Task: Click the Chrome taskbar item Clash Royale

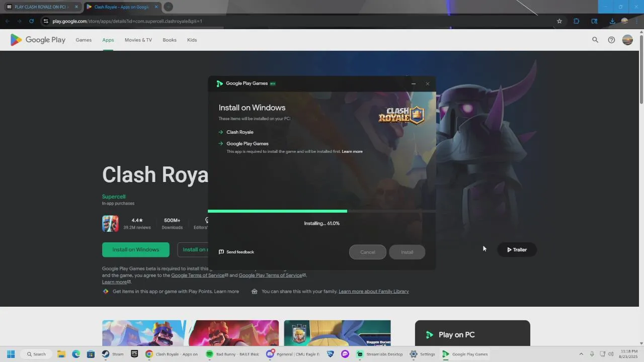Action: point(172,354)
